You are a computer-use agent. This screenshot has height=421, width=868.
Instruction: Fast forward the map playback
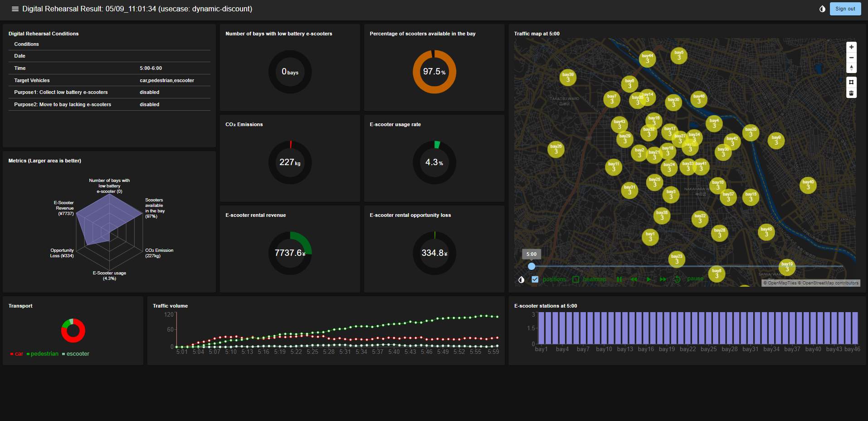pos(663,279)
